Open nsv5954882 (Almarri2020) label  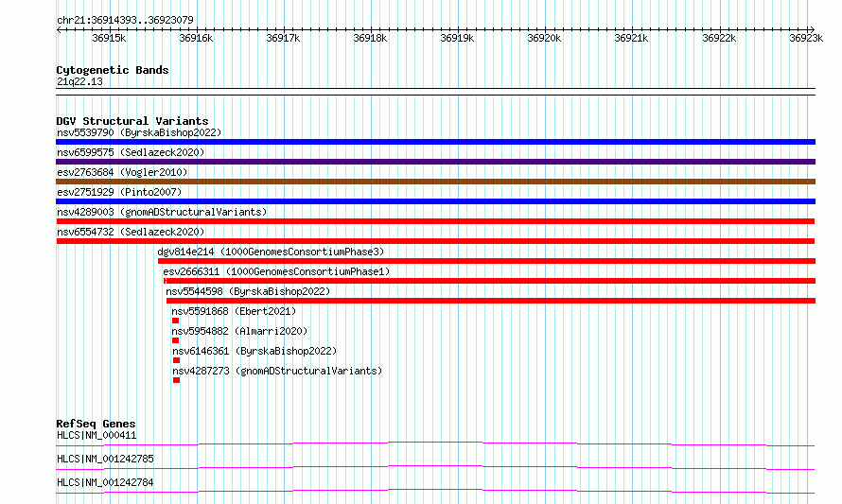click(239, 331)
